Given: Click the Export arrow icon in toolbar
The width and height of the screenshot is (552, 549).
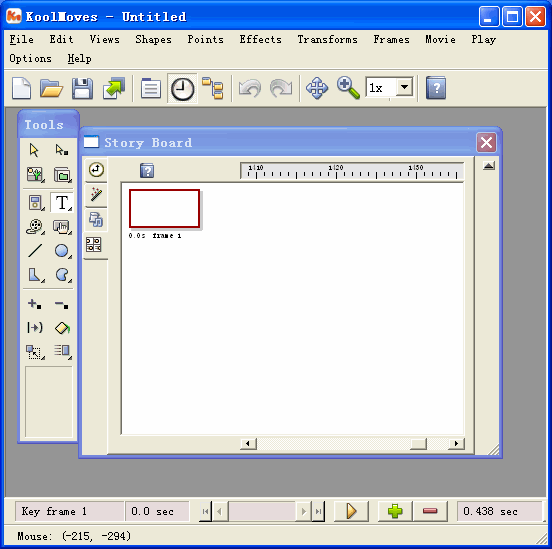Looking at the screenshot, I should [x=114, y=88].
